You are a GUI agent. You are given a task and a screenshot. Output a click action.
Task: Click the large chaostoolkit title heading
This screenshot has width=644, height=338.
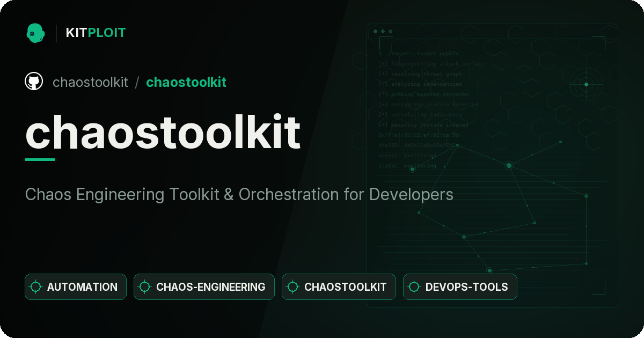click(163, 131)
